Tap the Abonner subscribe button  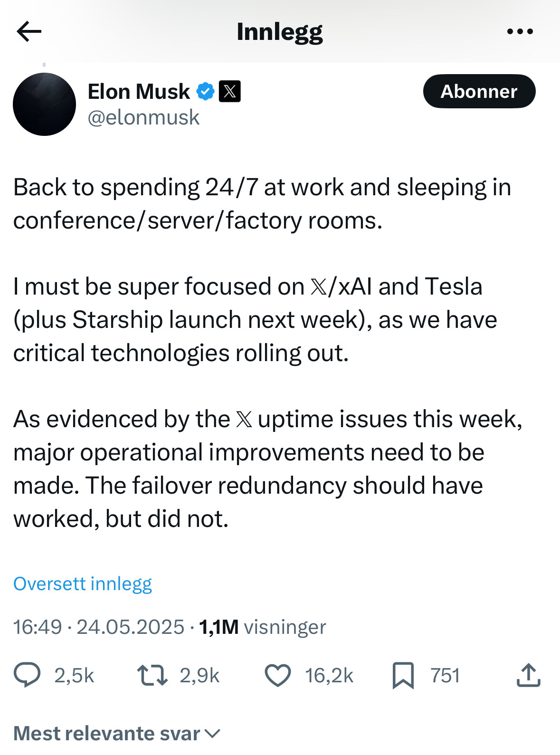pyautogui.click(x=479, y=91)
